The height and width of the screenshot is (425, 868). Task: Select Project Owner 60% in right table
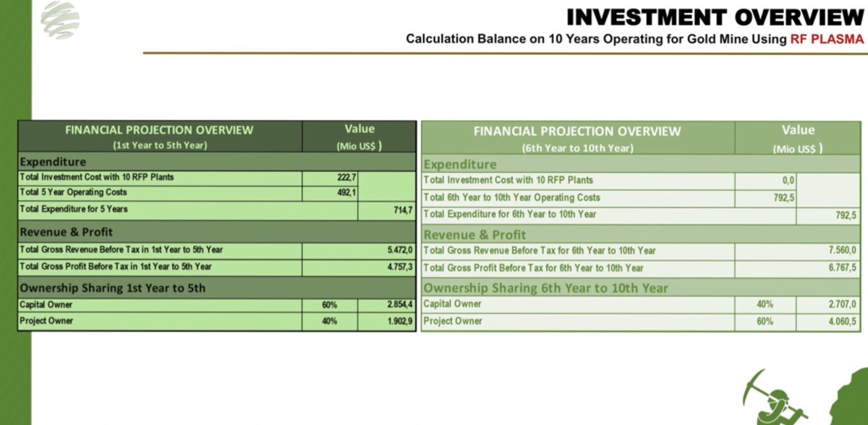765,321
